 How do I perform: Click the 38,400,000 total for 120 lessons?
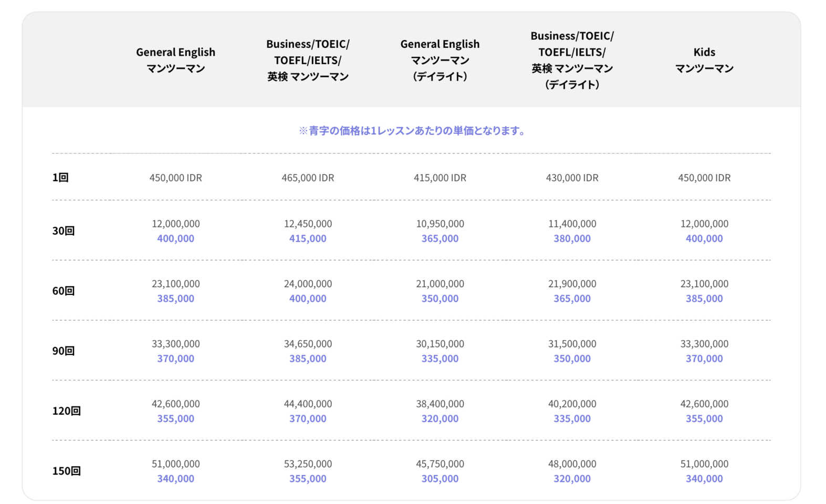pyautogui.click(x=440, y=404)
